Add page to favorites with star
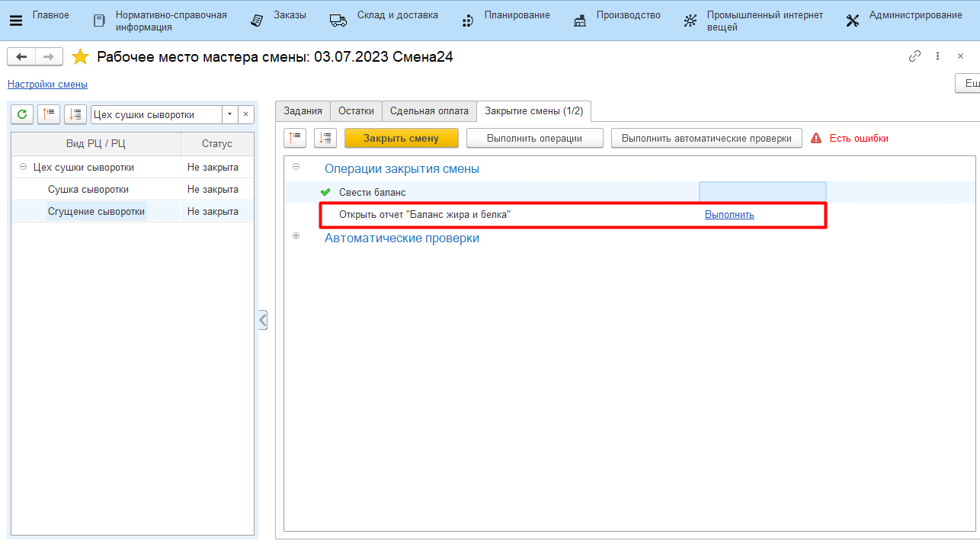The image size is (980, 547). 80,57
